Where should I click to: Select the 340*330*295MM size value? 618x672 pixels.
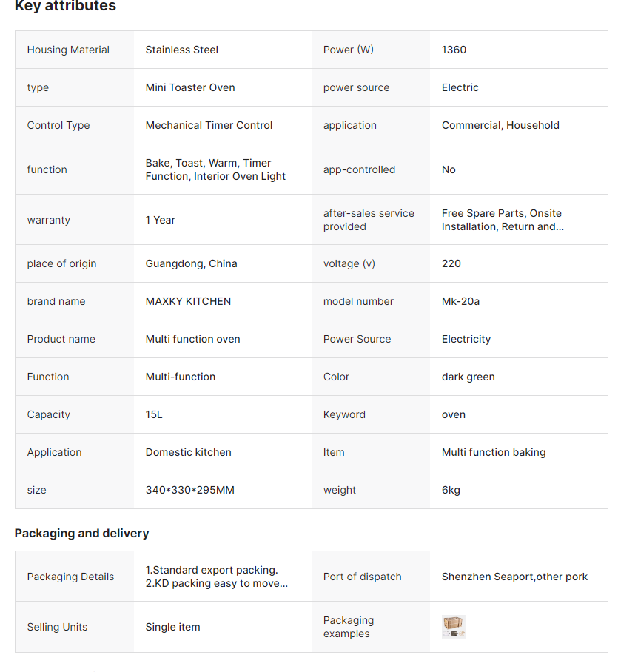[189, 490]
